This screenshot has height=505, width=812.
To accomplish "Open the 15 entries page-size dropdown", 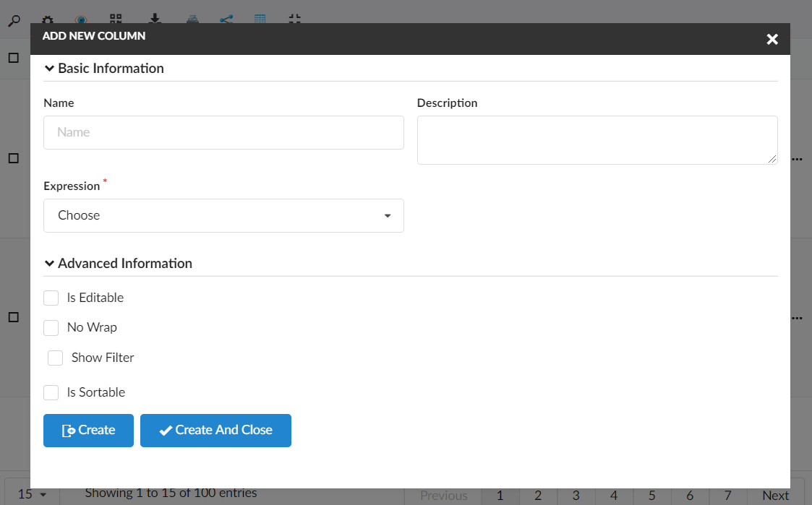I will 32,494.
